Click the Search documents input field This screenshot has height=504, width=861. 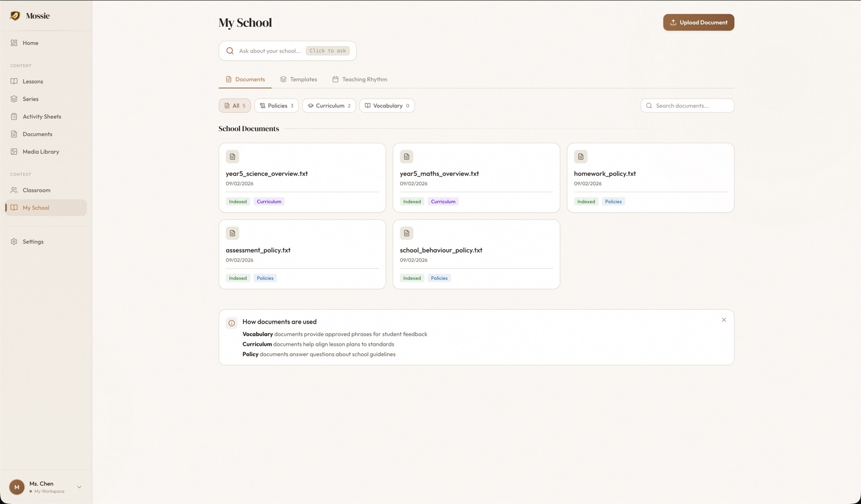point(687,105)
